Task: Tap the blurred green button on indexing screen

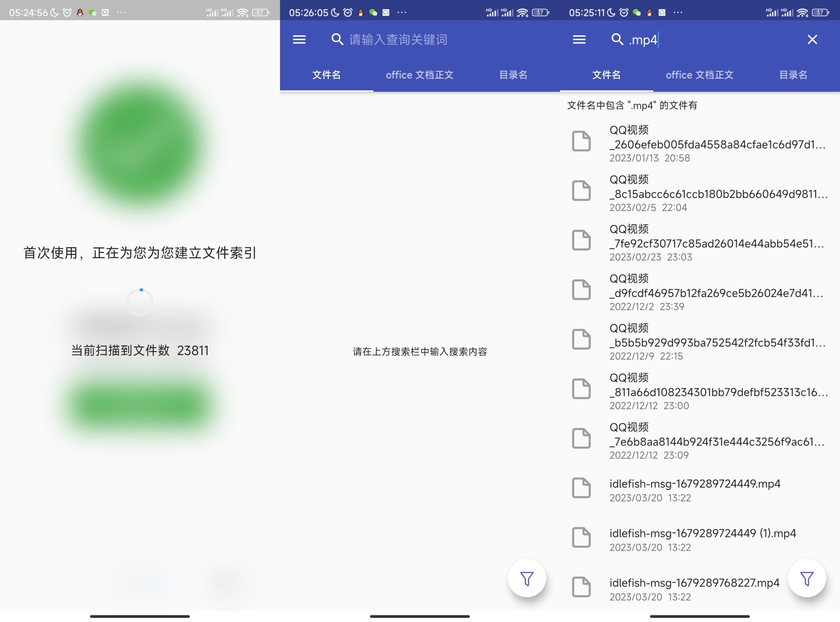Action: coord(140,406)
